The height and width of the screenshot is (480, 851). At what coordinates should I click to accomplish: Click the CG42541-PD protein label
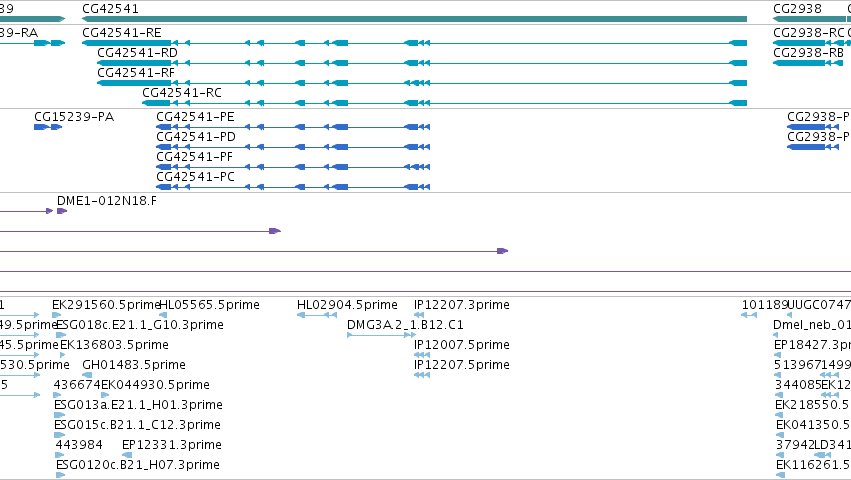pos(196,137)
